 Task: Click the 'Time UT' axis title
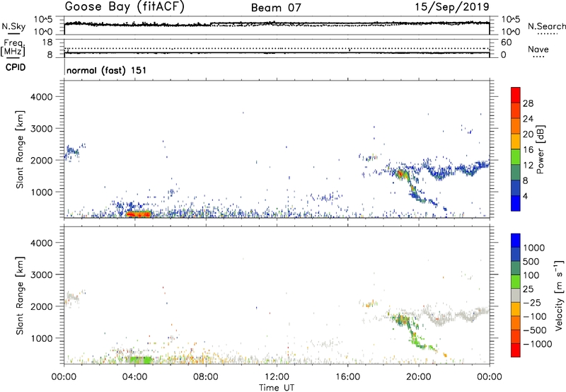pos(277,388)
